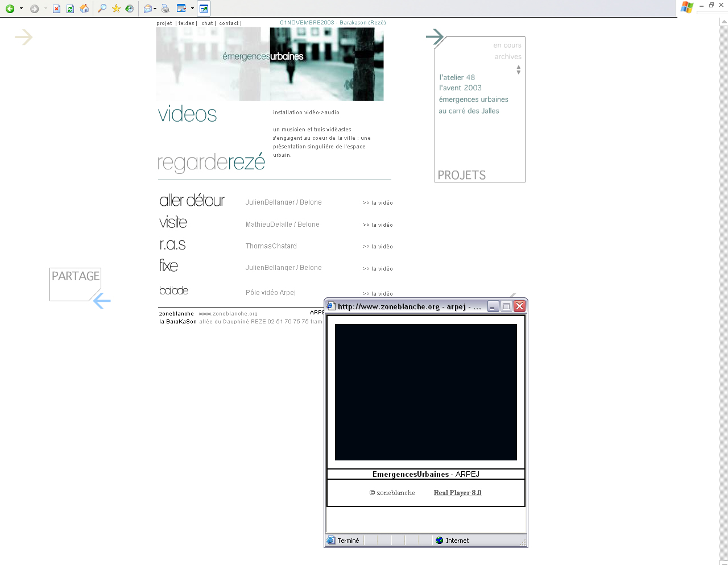
Task: Play 'la vidéo' for aller détour
Action: pyautogui.click(x=378, y=203)
